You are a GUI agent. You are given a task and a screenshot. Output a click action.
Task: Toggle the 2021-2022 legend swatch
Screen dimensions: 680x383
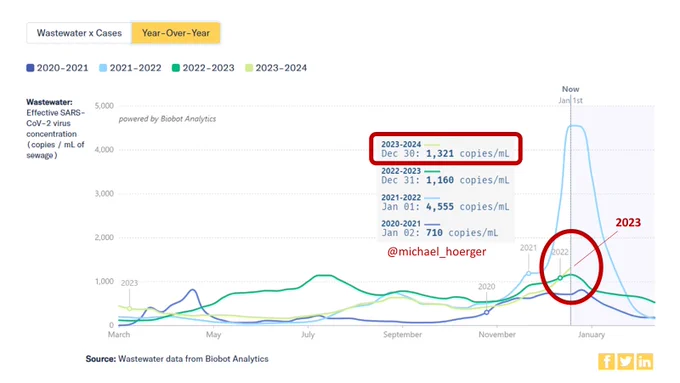click(103, 68)
